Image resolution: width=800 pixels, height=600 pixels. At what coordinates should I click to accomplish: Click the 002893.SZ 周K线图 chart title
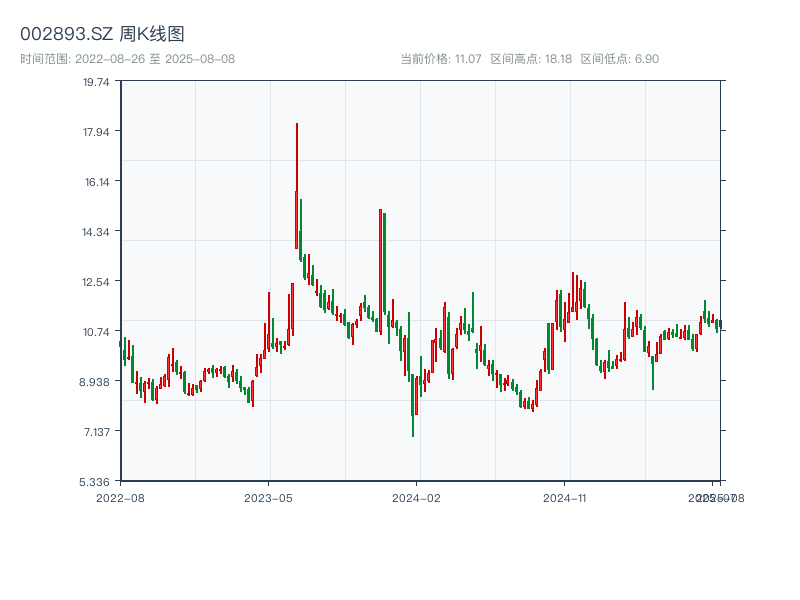tap(102, 35)
